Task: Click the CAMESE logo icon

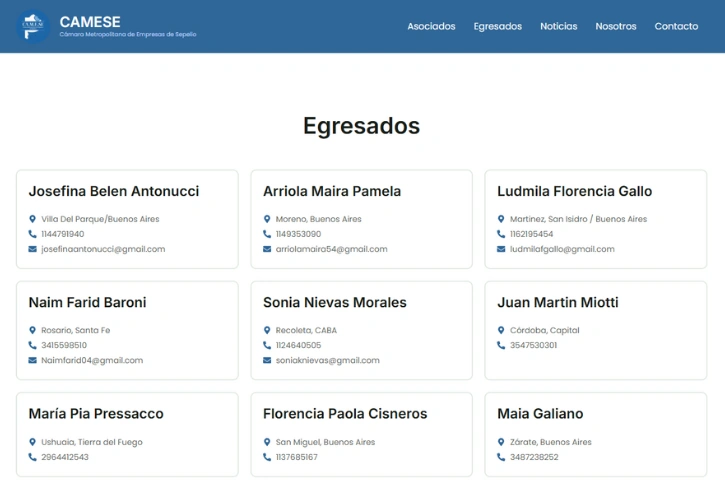Action: pos(33,26)
